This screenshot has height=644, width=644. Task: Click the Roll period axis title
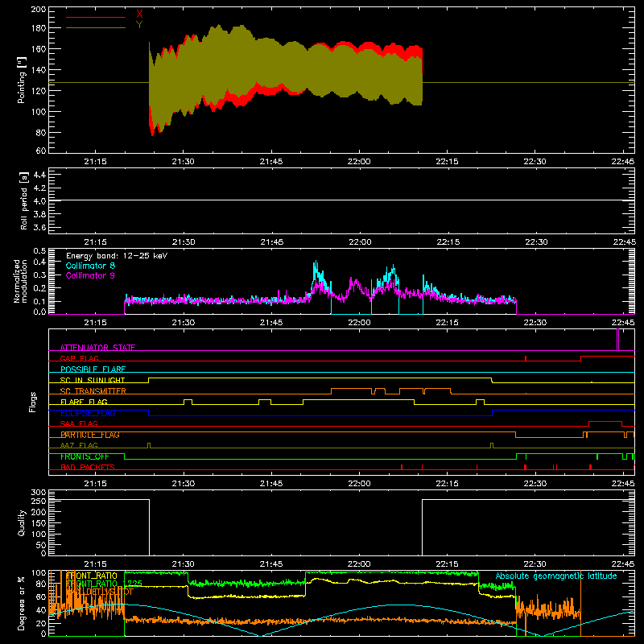(x=24, y=200)
